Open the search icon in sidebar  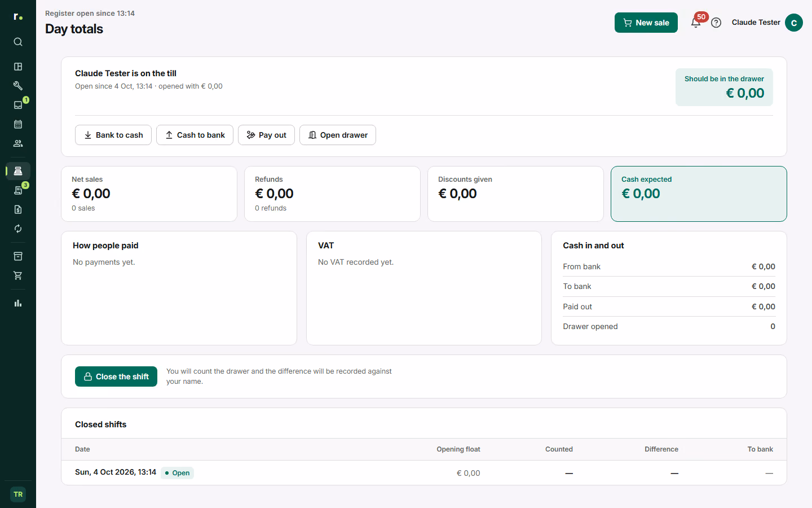click(18, 42)
